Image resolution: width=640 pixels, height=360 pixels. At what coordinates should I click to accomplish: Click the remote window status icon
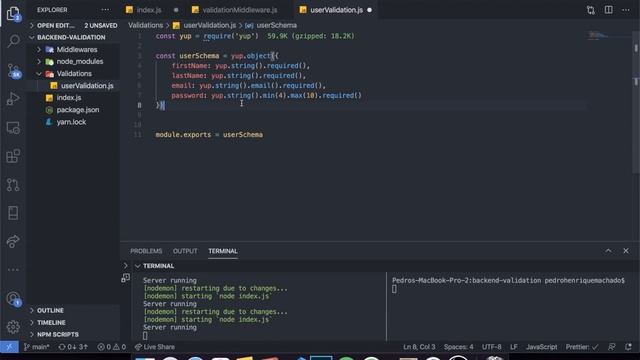coord(9,347)
